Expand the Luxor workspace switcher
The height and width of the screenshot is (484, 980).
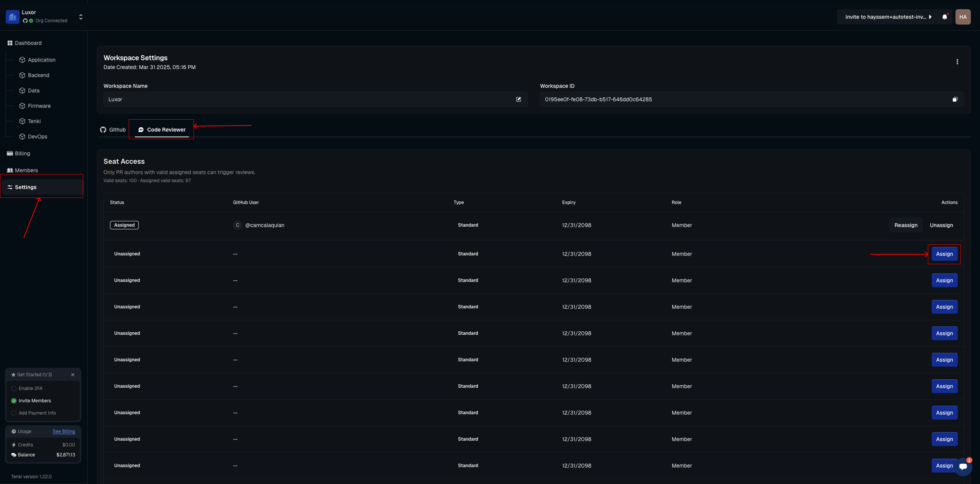pos(80,17)
